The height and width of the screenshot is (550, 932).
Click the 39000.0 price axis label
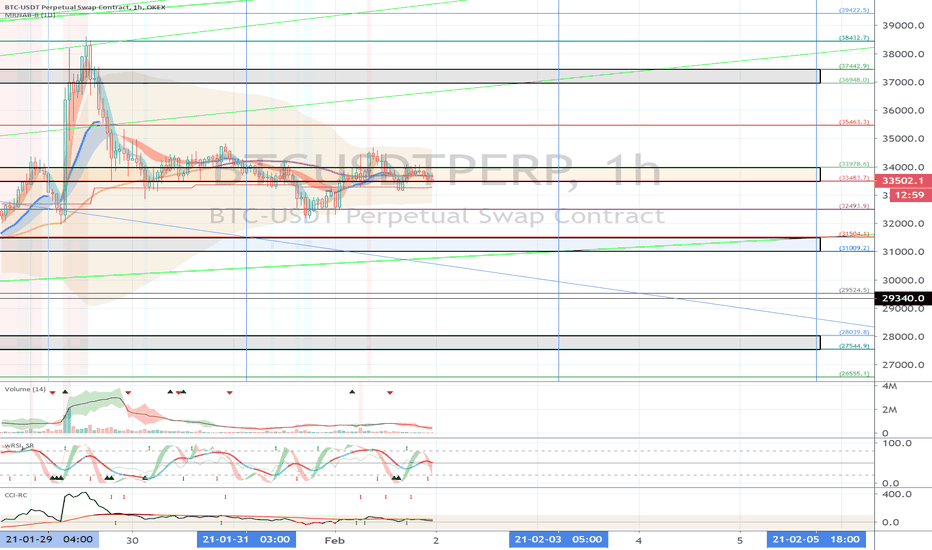point(903,26)
